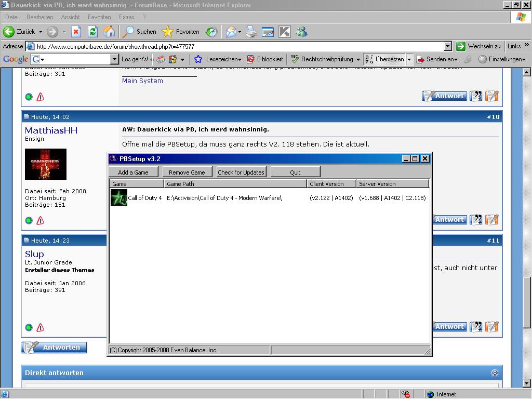Viewport: 532px width, 399px height.
Task: Open Slup user profile link
Action: 34,254
